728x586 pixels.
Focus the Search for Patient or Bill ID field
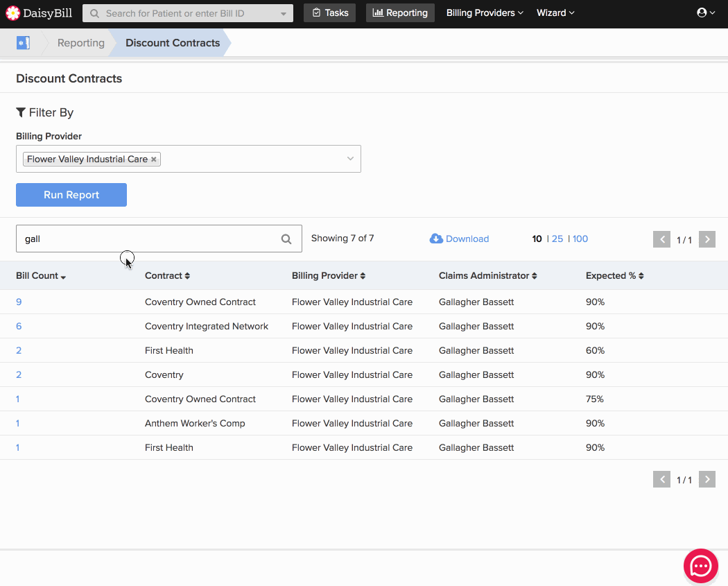coord(188,13)
